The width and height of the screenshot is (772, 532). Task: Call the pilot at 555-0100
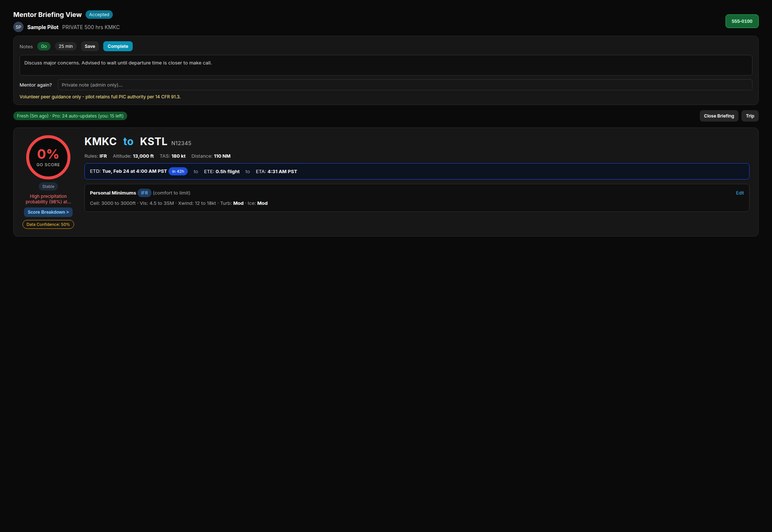point(742,21)
